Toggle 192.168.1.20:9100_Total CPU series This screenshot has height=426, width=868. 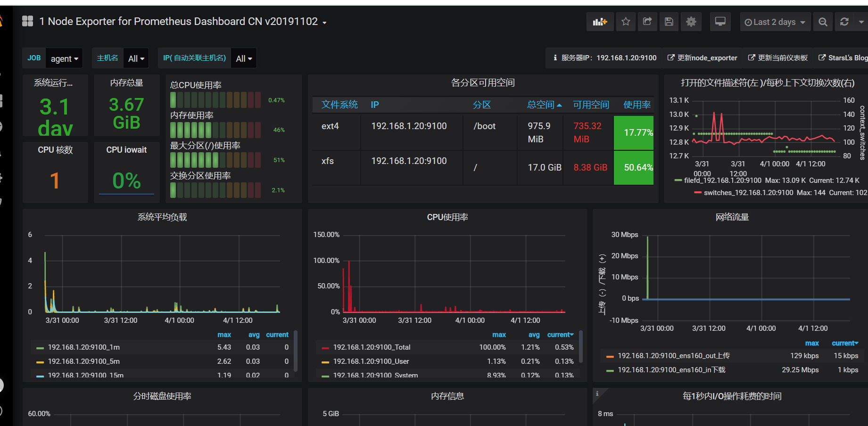[372, 347]
